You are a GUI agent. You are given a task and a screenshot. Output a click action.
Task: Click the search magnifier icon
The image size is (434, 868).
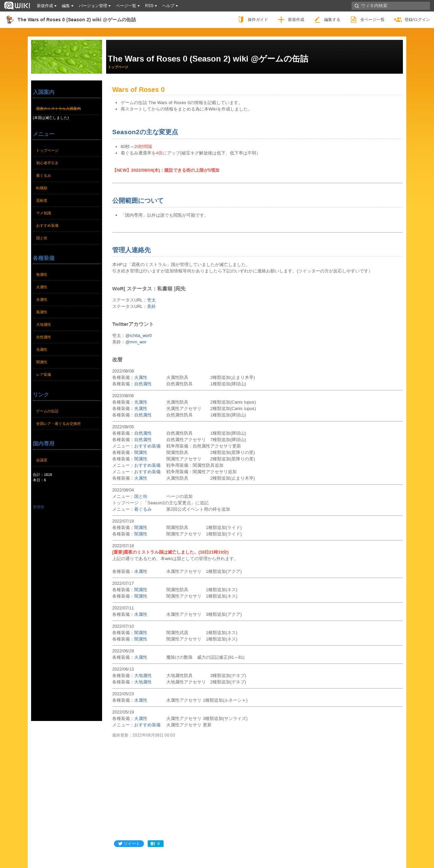point(356,6)
